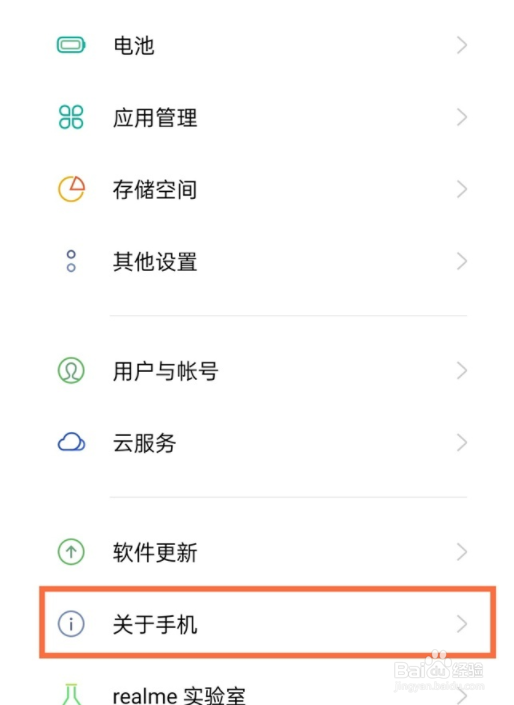Viewport: 514px width, 705px height.
Task: Expand chevron beside 存储空间
Action: coord(462,189)
